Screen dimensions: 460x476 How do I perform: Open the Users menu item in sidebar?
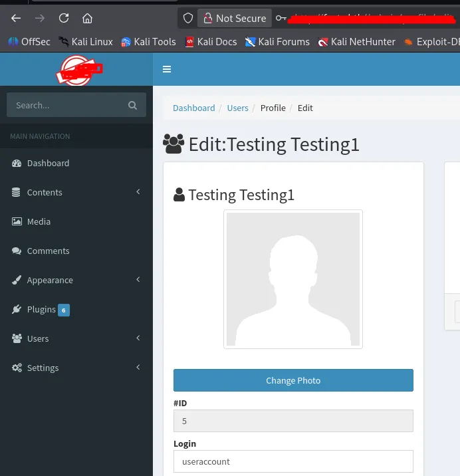76,338
